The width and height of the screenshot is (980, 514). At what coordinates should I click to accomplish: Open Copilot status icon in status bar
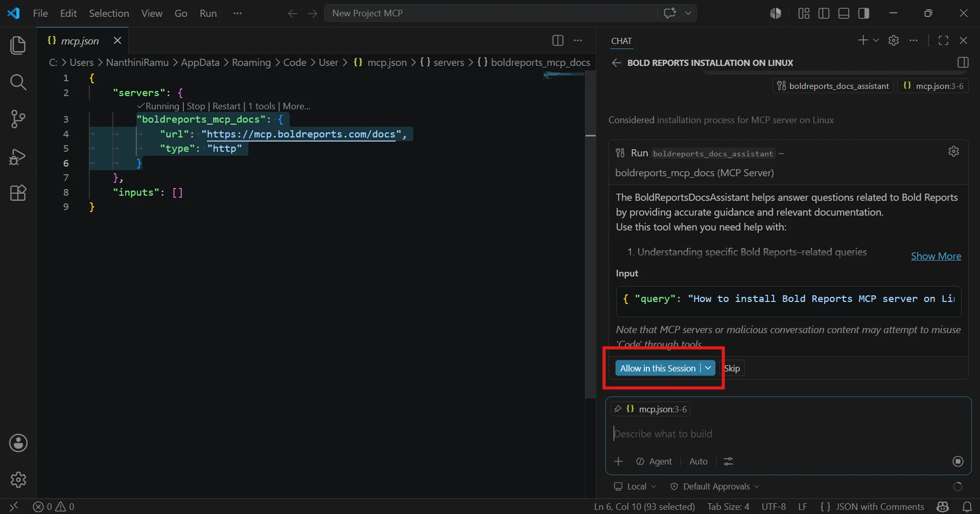click(943, 506)
